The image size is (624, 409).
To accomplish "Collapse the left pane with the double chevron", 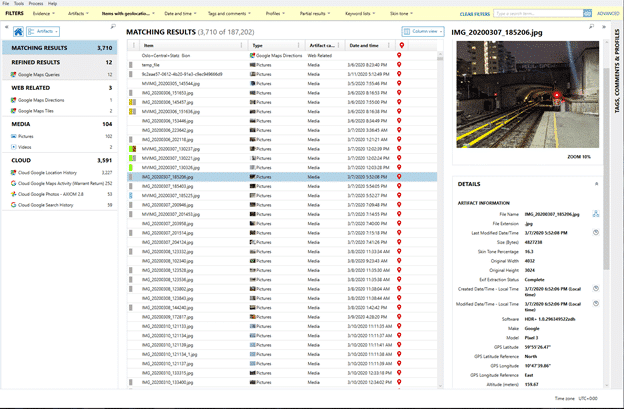I will [x=6, y=27].
